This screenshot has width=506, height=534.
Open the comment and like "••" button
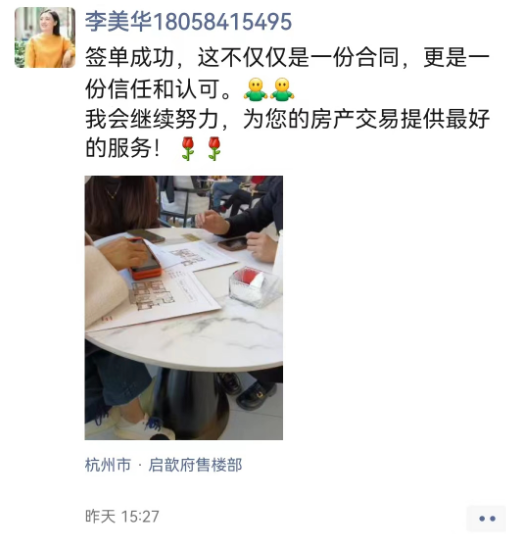tap(486, 518)
